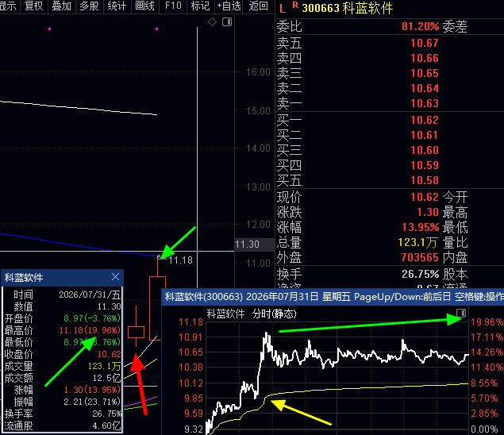Click the 16.00 price axis label
Viewport: 504px width, 435px height.
(x=258, y=72)
